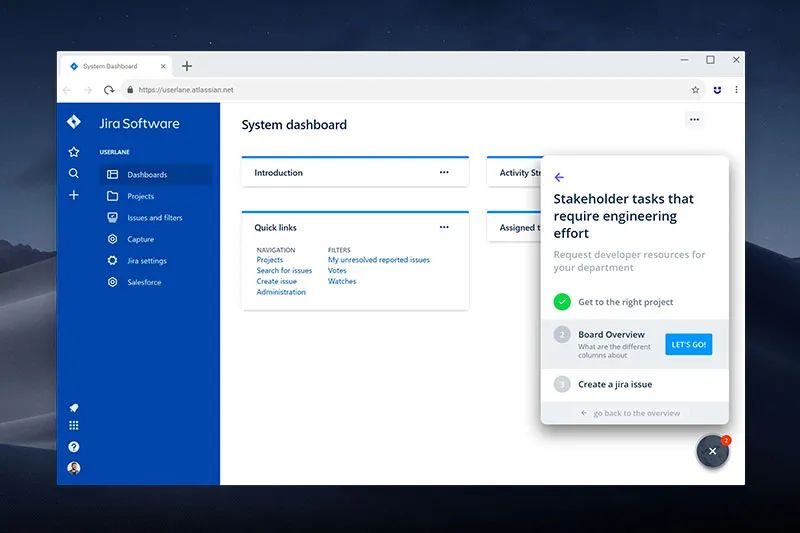Screen dimensions: 800x533
Task: Open the Watches filter link
Action: point(342,281)
